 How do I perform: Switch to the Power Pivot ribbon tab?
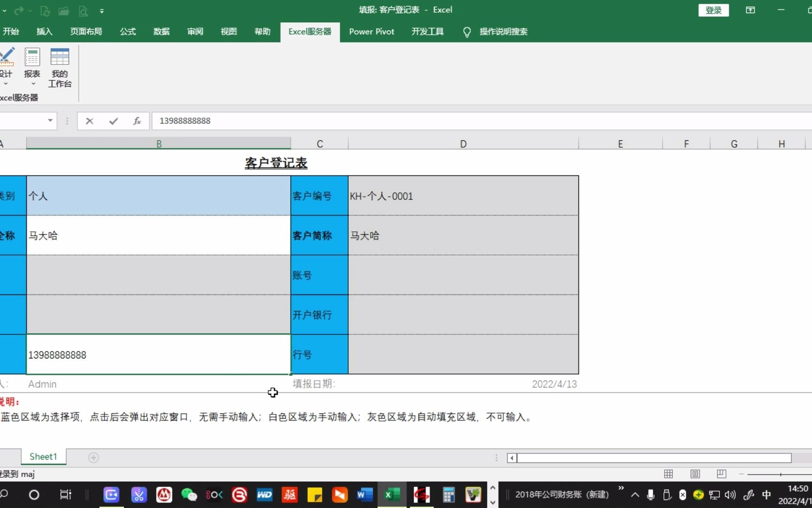371,32
